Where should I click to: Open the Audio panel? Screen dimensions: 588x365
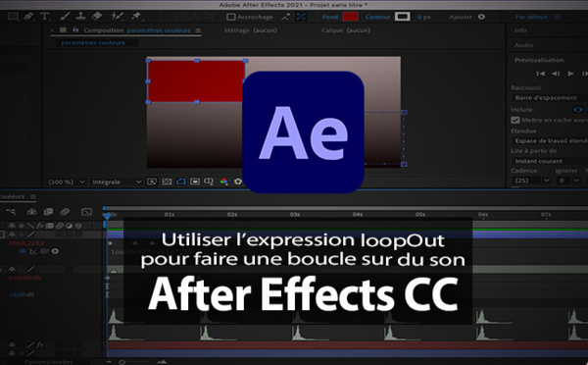click(524, 45)
